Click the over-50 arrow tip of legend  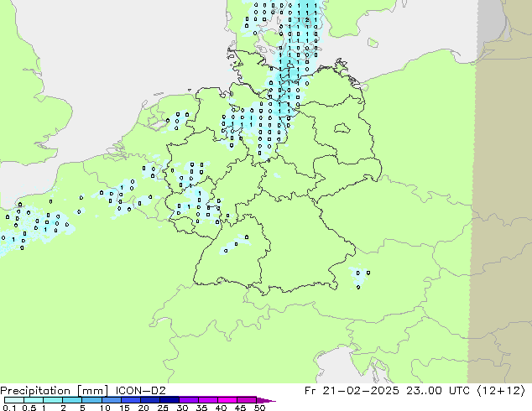pyautogui.click(x=266, y=400)
